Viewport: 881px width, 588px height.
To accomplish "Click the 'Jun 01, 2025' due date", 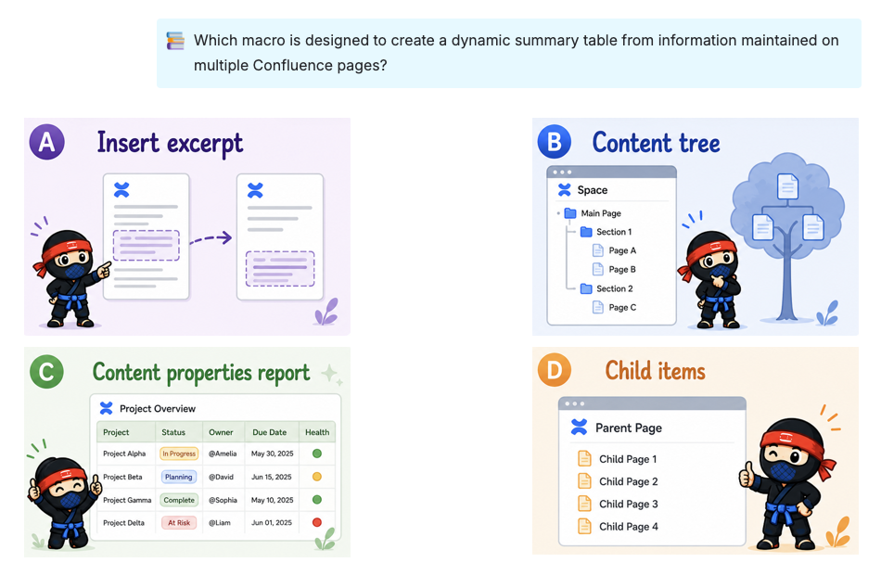I will (272, 523).
